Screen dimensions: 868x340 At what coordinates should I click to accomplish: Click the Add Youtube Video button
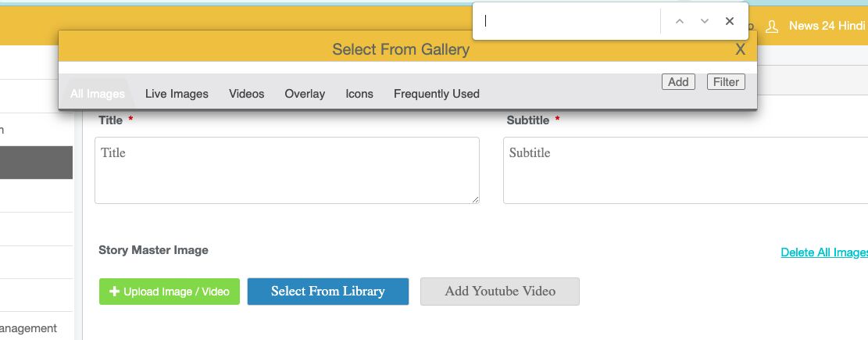pos(500,292)
